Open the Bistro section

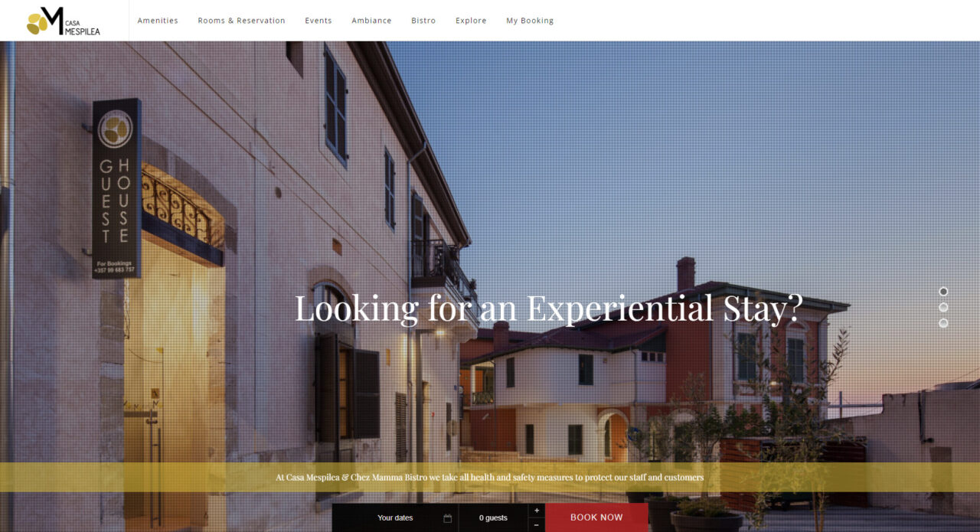click(423, 21)
